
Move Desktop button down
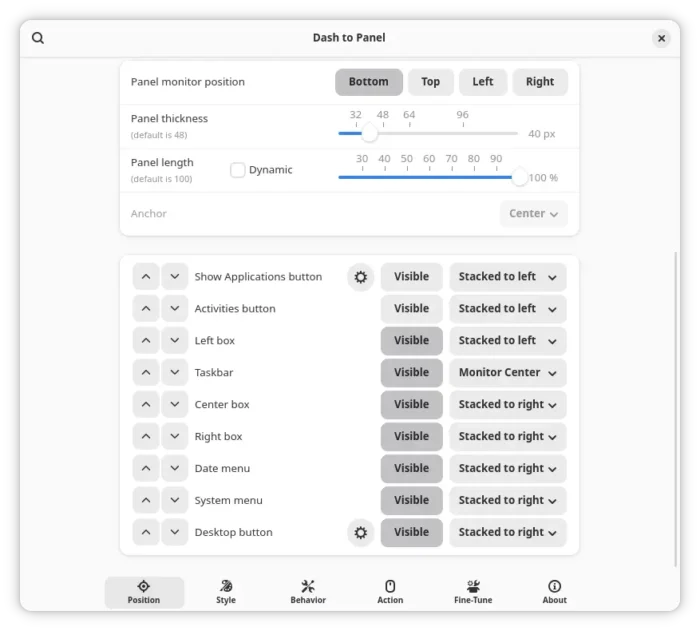tap(175, 532)
